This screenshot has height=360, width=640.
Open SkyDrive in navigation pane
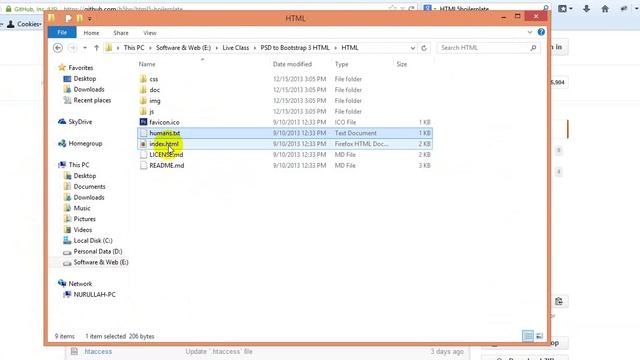[80, 122]
